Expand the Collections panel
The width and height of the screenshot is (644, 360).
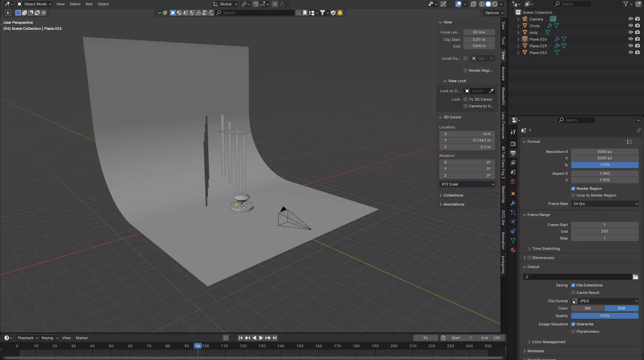(x=453, y=195)
